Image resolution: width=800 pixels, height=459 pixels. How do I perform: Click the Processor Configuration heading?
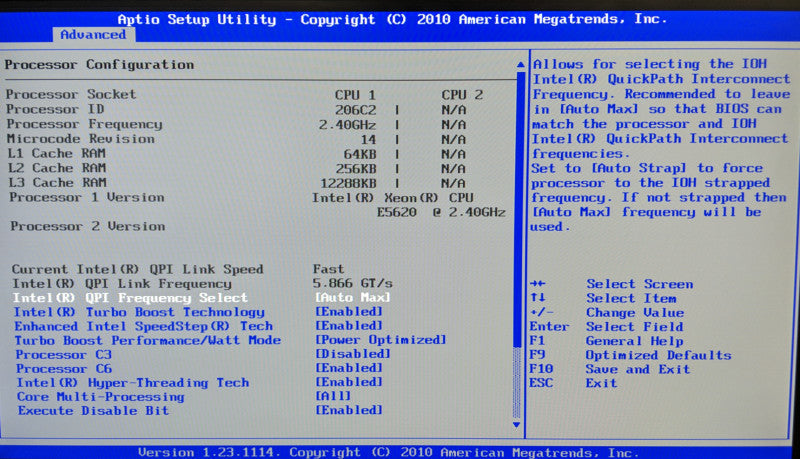coord(99,65)
